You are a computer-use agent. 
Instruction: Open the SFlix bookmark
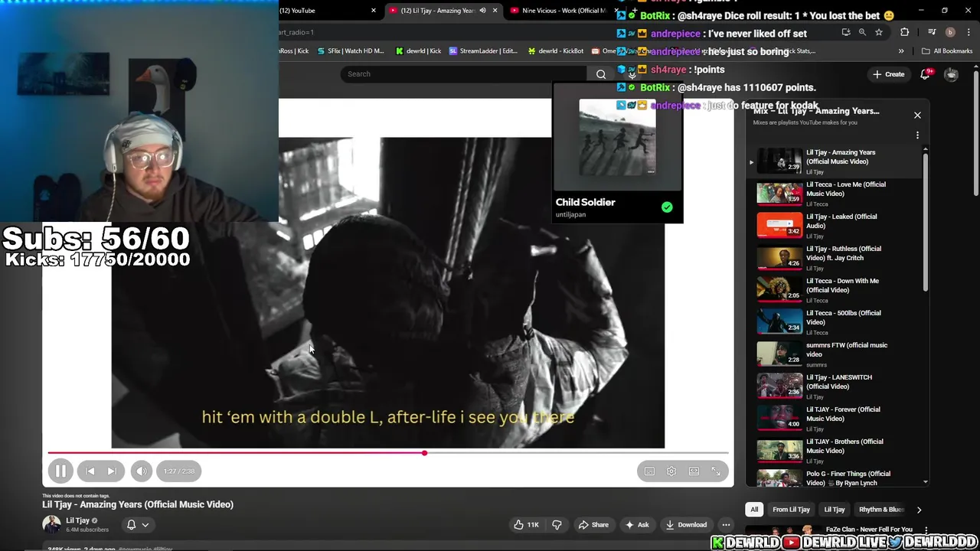[x=351, y=51]
